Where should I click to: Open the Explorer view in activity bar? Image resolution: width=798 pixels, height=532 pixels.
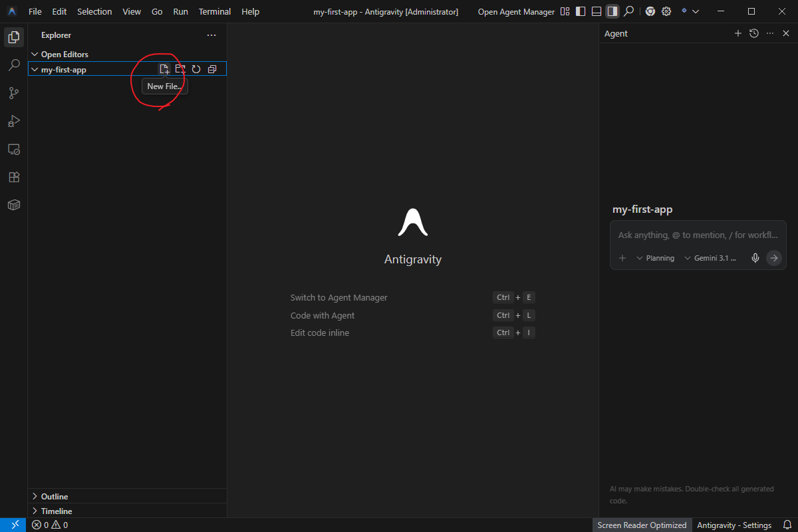pyautogui.click(x=13, y=37)
